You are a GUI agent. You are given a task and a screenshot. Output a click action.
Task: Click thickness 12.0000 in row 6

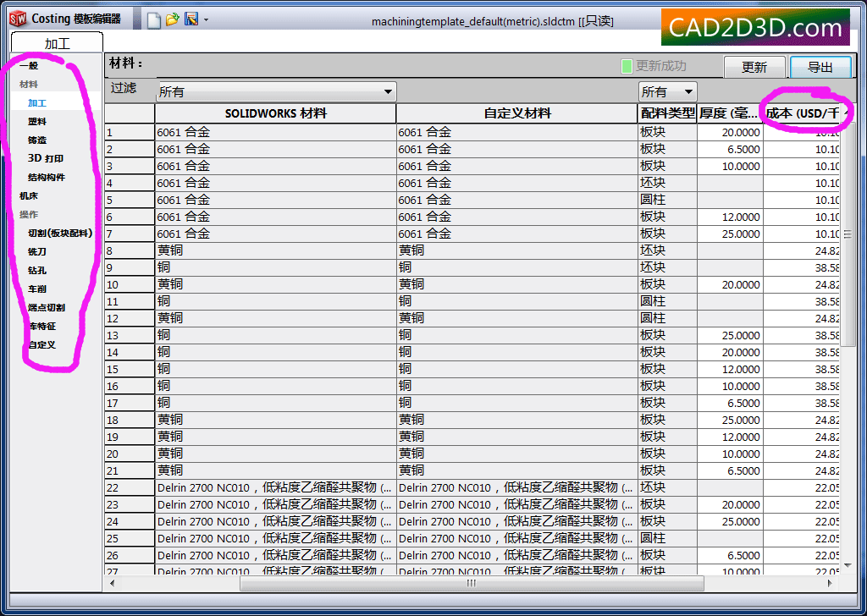coord(730,217)
